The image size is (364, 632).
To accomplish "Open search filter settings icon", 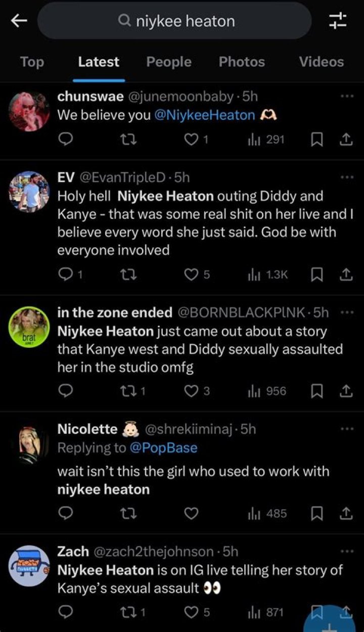I will tap(337, 21).
